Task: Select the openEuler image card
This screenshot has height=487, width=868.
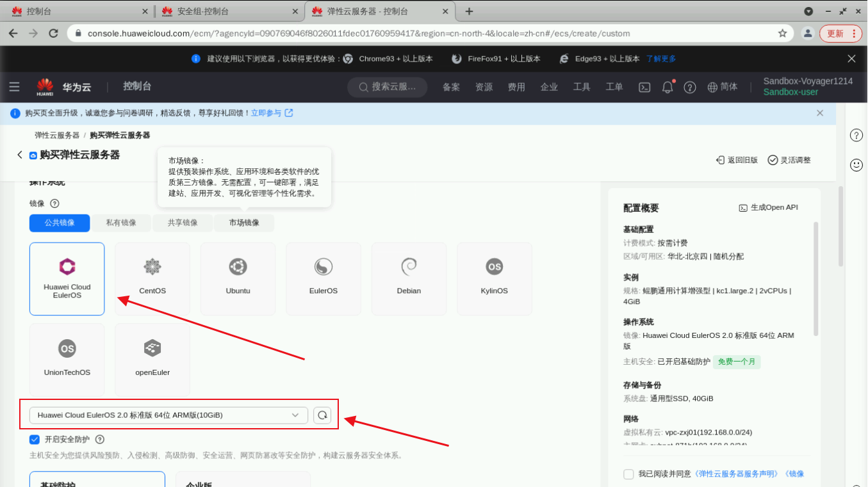Action: tap(152, 359)
